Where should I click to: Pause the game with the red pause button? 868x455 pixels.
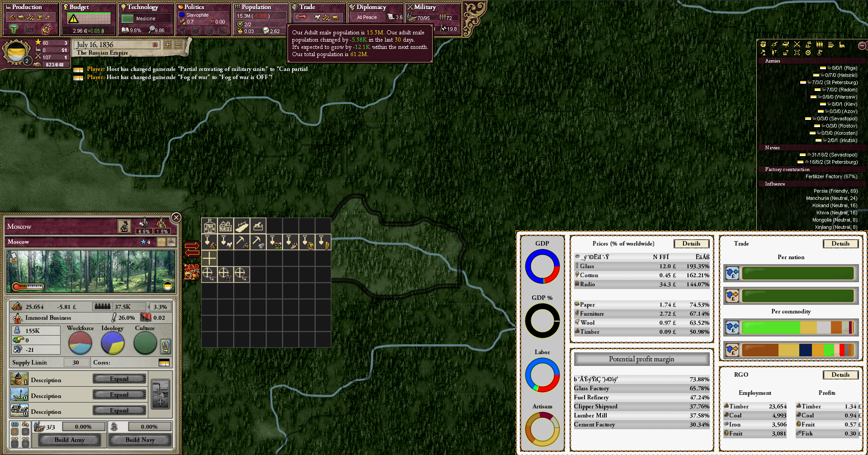tap(155, 45)
